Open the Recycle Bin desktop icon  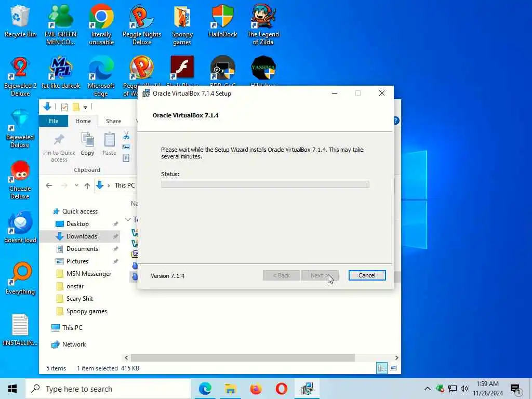[x=20, y=21]
